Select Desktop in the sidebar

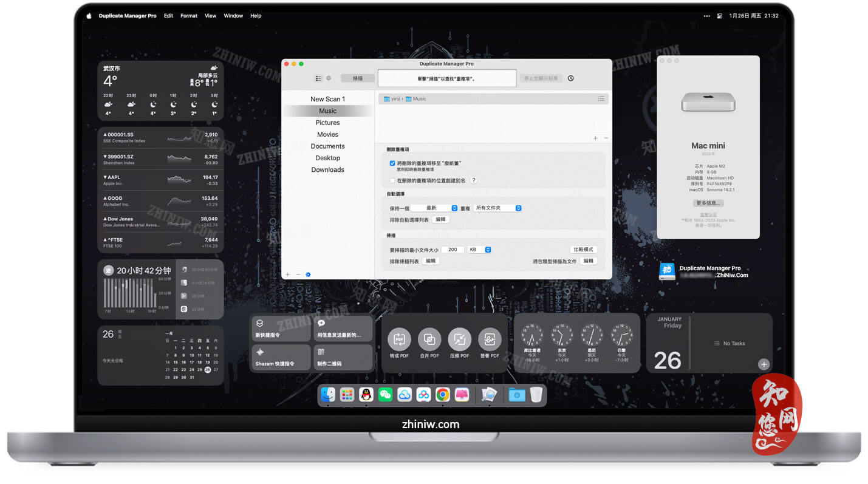click(327, 158)
